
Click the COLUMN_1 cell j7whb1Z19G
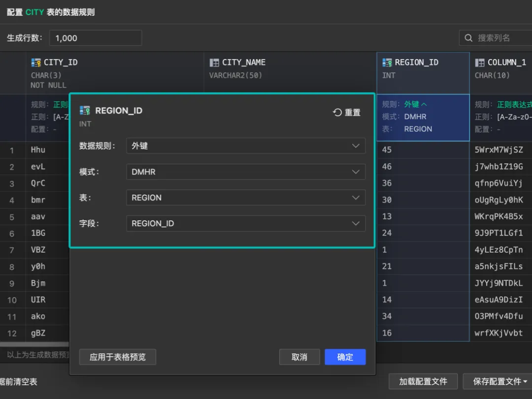tap(499, 166)
